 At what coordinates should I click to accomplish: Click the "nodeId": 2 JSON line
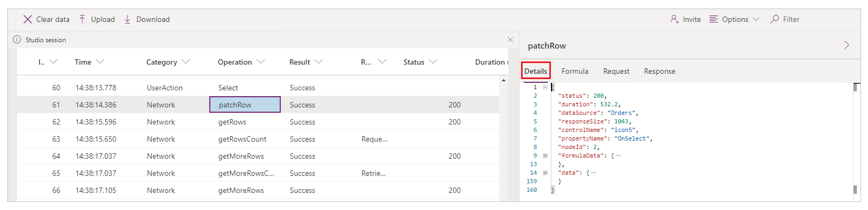click(579, 147)
